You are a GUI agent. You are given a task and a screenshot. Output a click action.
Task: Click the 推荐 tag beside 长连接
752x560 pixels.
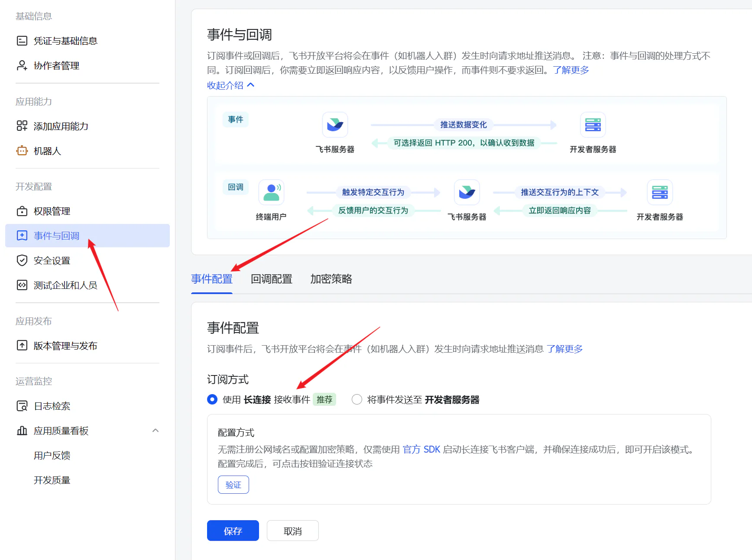[324, 399]
